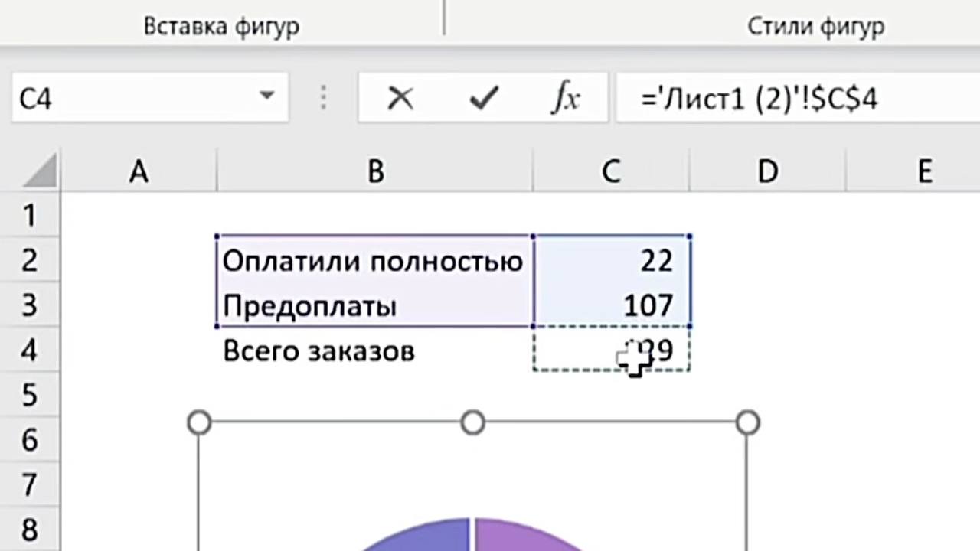
Task: Select row 6 header
Action: [x=30, y=440]
